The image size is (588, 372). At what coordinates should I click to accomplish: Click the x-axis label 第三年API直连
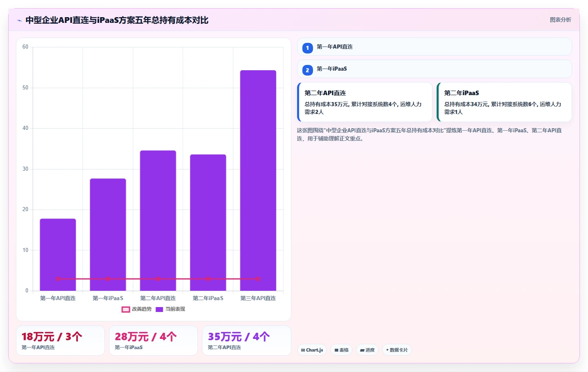[x=258, y=298]
